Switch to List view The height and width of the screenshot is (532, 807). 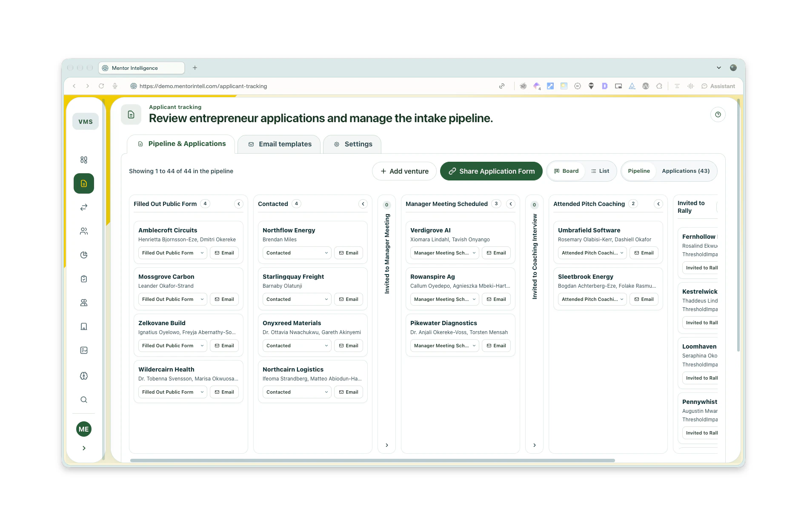(x=600, y=171)
